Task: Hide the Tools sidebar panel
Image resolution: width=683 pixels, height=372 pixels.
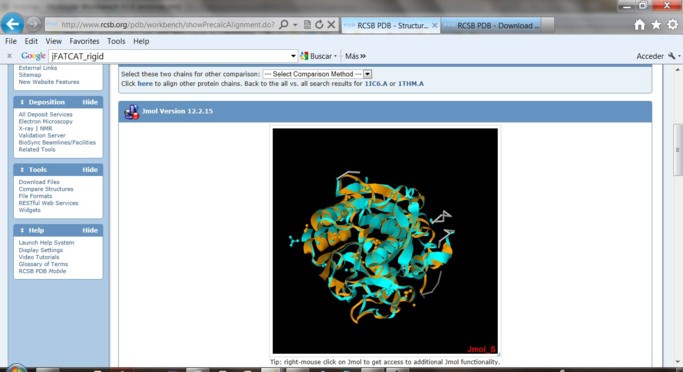Action: (x=90, y=169)
